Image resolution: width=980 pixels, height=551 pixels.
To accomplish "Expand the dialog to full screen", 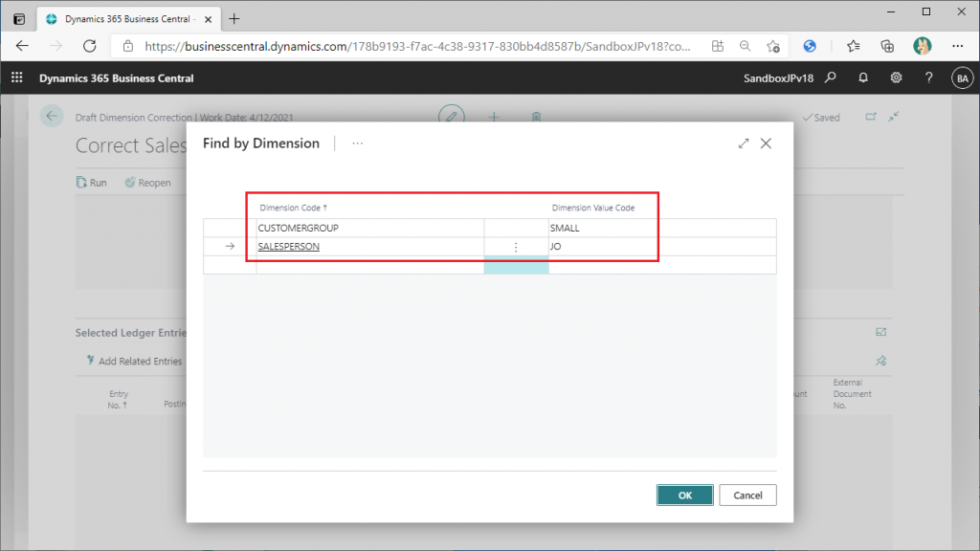I will [x=744, y=143].
